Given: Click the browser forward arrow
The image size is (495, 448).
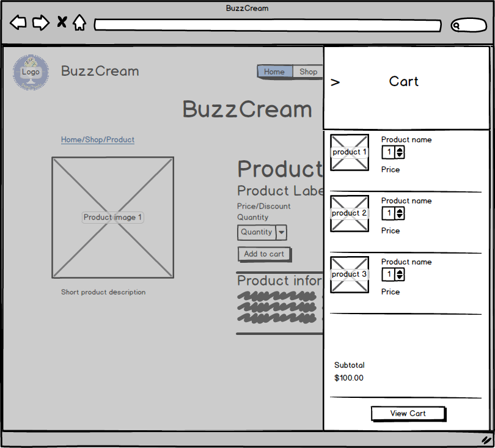Looking at the screenshot, I should click(41, 22).
